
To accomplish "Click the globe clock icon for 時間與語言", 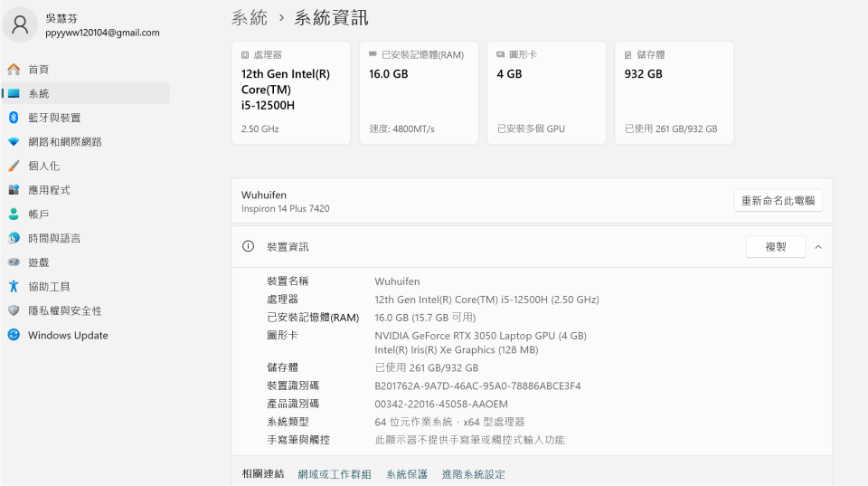I will tap(14, 238).
